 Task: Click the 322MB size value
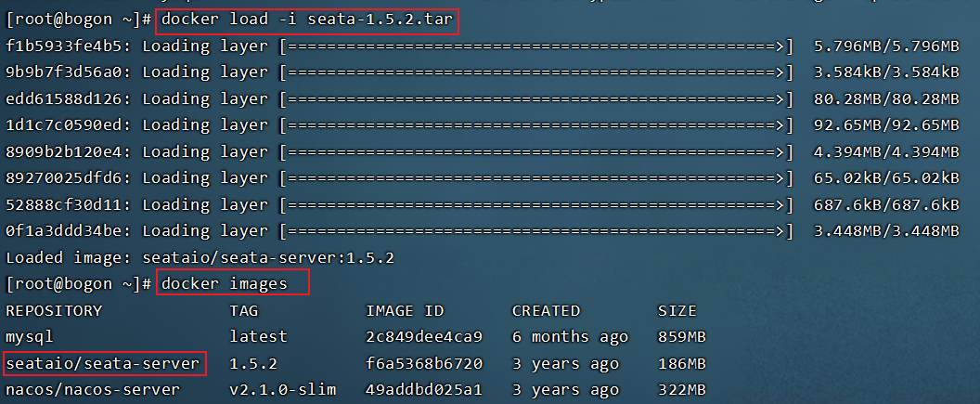tap(682, 390)
